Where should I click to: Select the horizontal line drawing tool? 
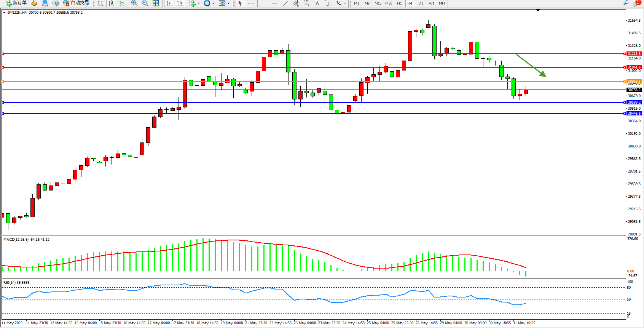pos(274,3)
